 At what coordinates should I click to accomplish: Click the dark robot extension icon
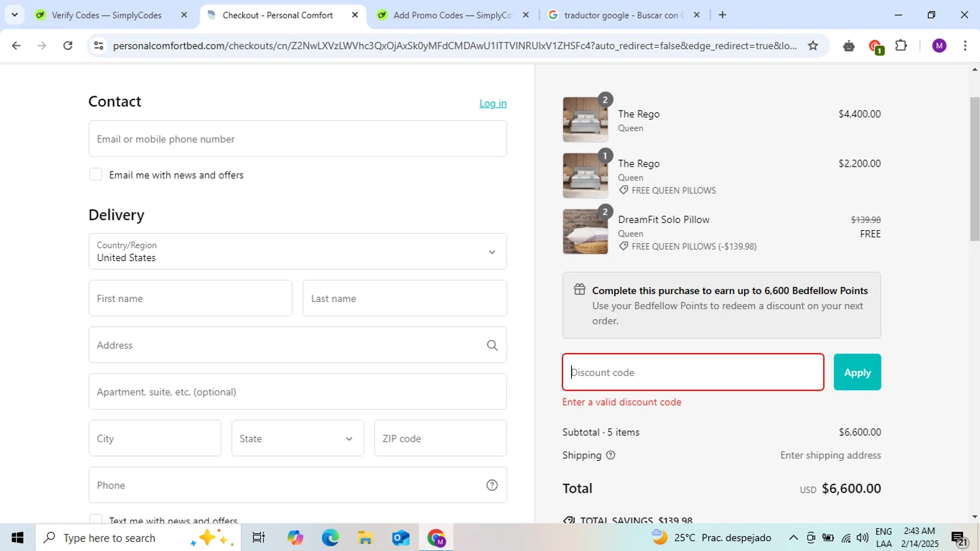(x=849, y=46)
